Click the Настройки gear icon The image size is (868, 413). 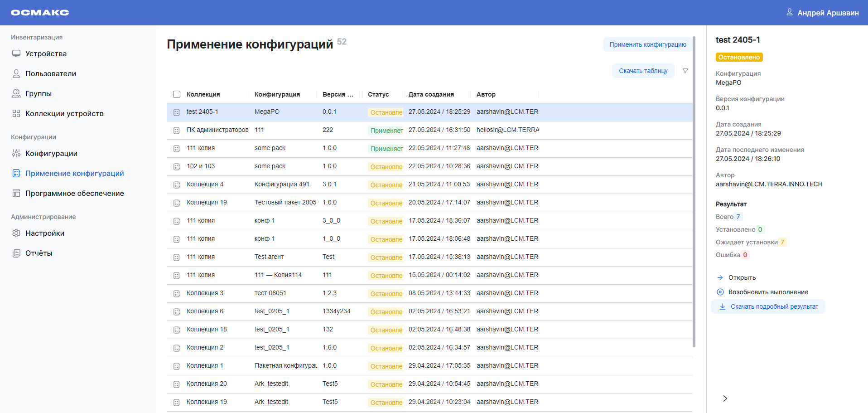point(16,233)
